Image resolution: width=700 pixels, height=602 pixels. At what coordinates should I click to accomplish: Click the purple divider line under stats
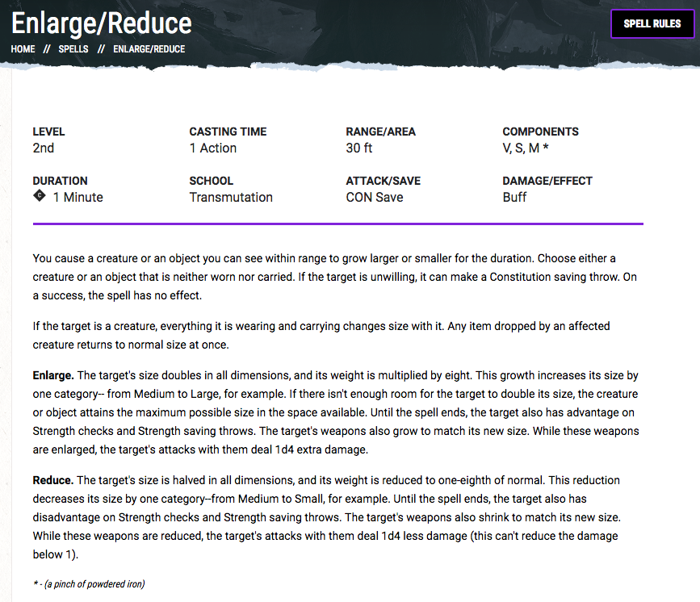point(337,224)
